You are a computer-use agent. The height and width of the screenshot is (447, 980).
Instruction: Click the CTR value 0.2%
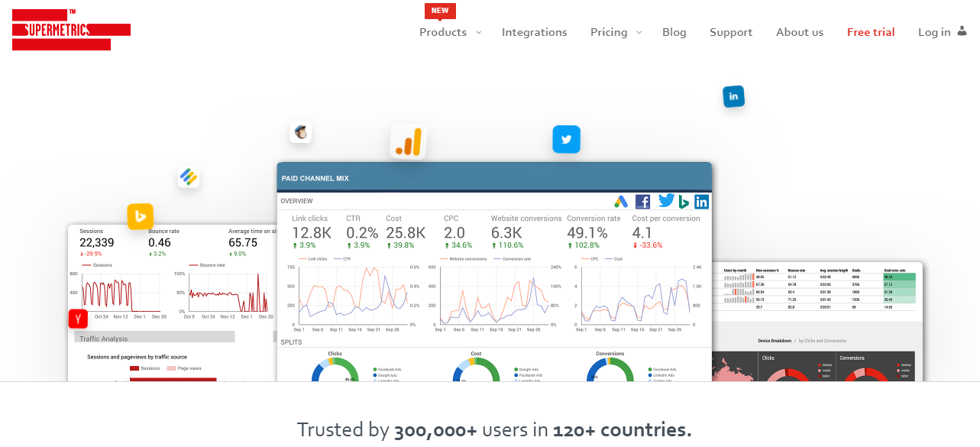coord(362,233)
